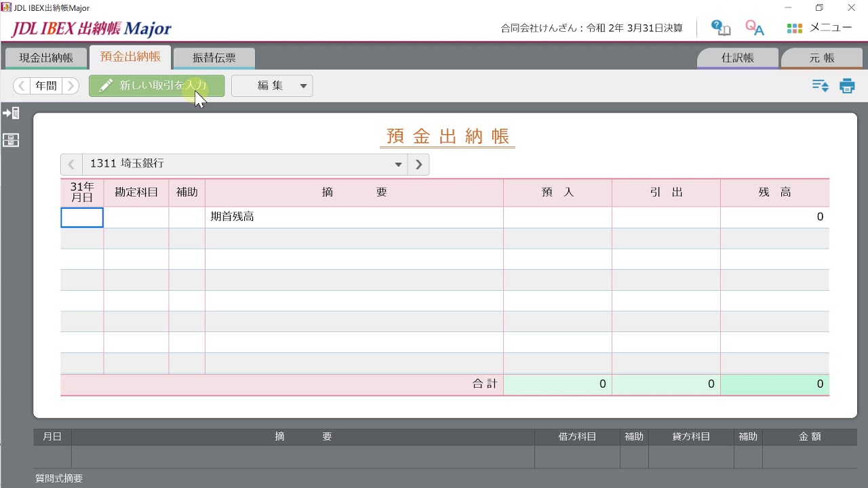Open the Q&A icon
Image resolution: width=868 pixels, height=488 pixels.
(754, 28)
